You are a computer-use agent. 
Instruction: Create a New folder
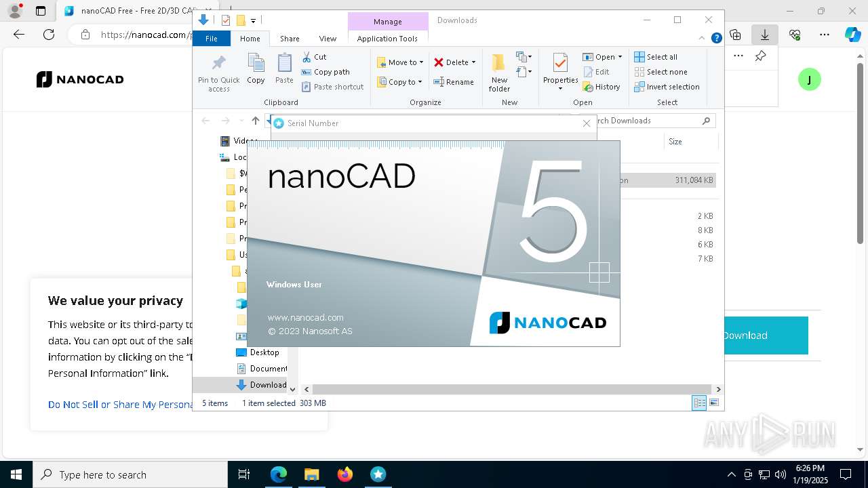click(499, 73)
